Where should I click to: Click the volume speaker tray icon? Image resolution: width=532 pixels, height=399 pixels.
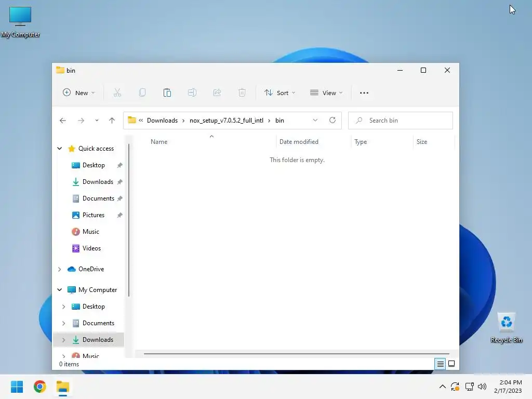482,387
